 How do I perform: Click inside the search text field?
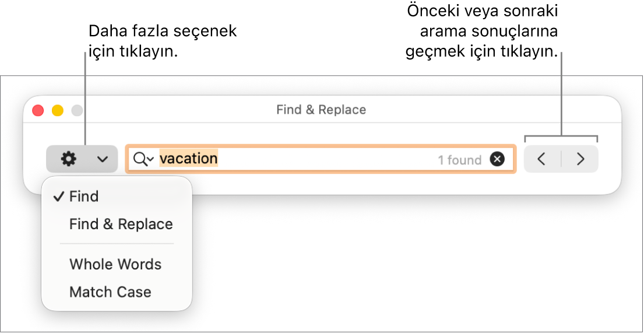pos(326,159)
